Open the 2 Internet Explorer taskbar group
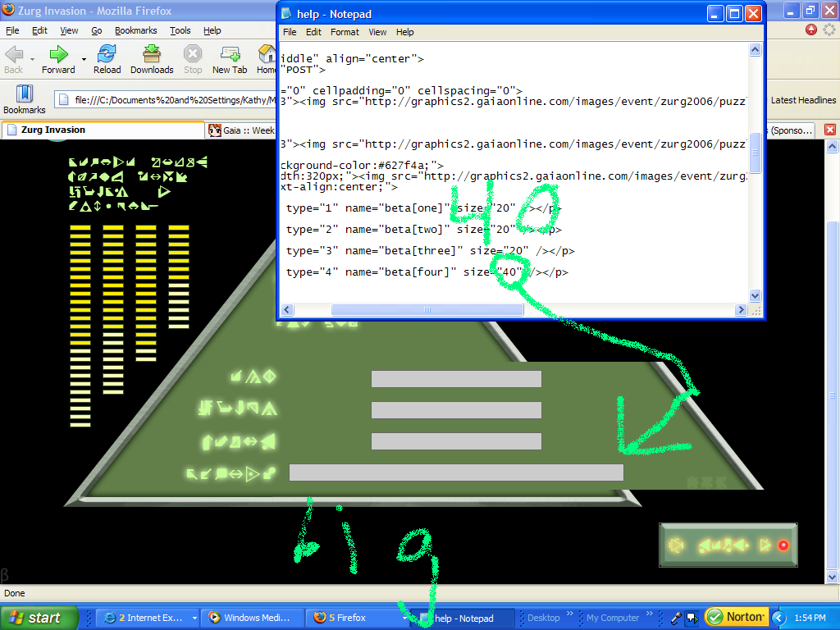Image resolution: width=840 pixels, height=630 pixels. click(x=149, y=618)
